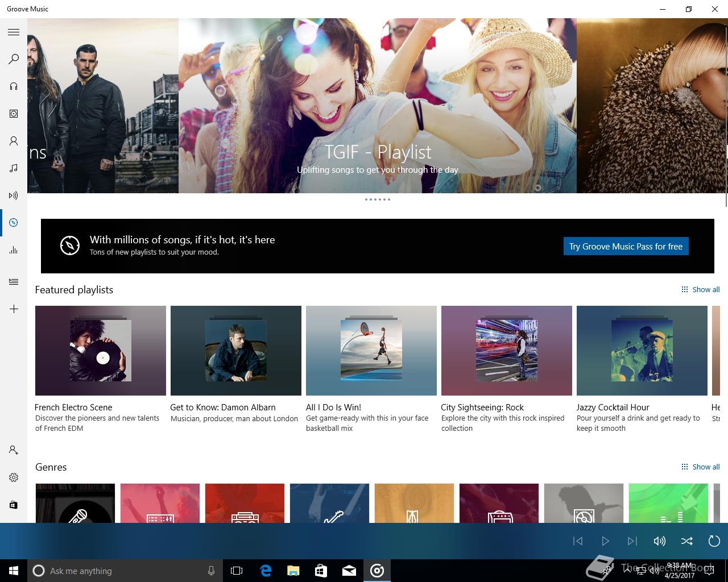Open Microsoft Edge from taskbar

266,571
